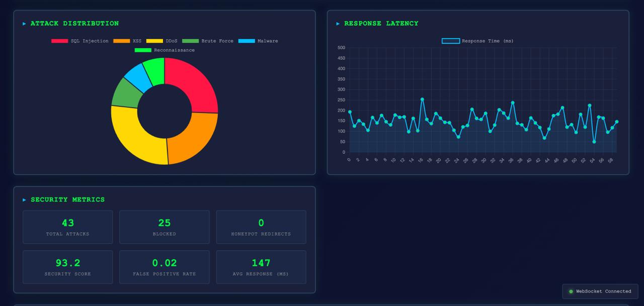The height and width of the screenshot is (306, 644).
Task: Select the Blocked metric card
Action: (165, 227)
